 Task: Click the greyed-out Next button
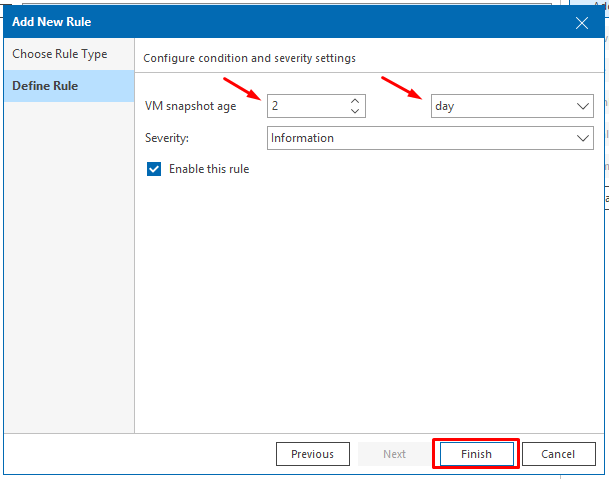[395, 454]
